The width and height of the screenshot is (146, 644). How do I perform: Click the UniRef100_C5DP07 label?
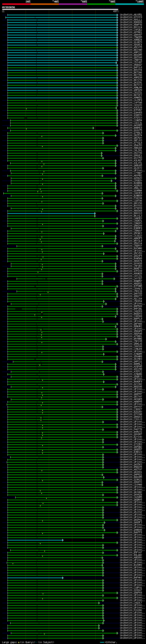[x=131, y=246]
